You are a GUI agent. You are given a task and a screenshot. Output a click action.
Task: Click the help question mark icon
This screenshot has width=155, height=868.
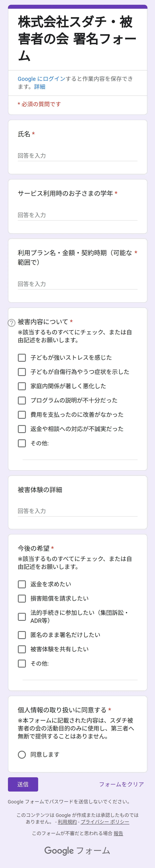pos(12,323)
